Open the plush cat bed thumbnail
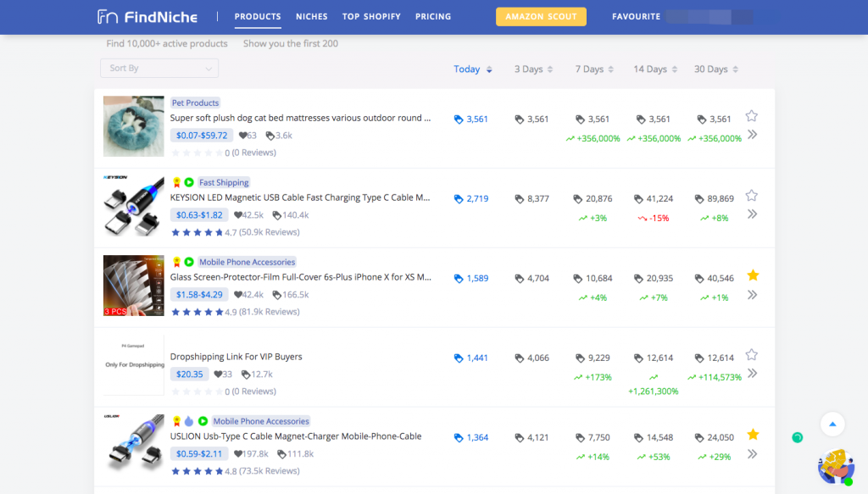The height and width of the screenshot is (494, 868). tap(133, 126)
